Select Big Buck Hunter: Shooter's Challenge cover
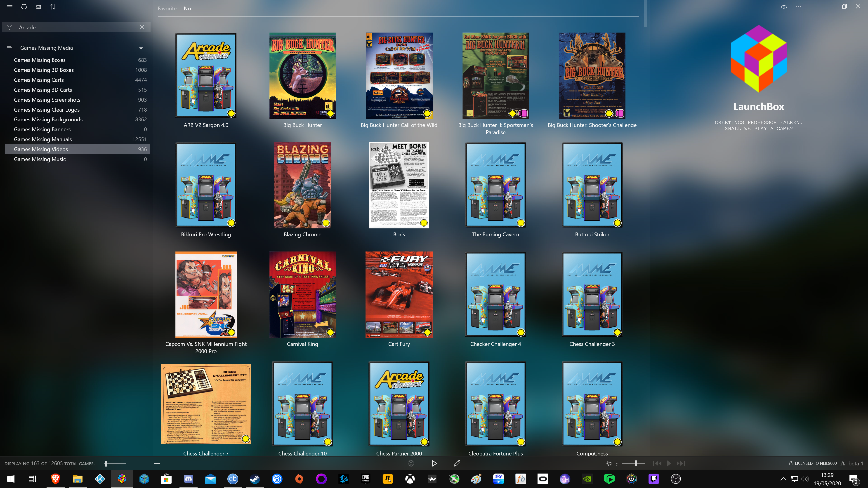868x488 pixels. point(592,75)
